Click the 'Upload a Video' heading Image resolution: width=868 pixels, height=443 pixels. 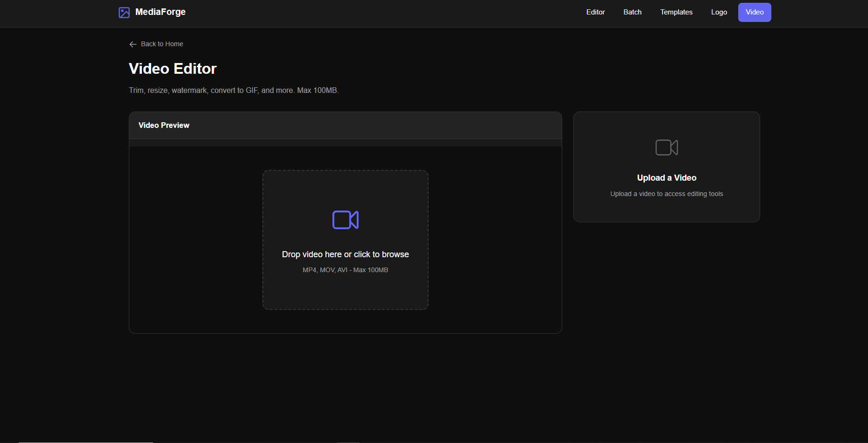coord(667,178)
